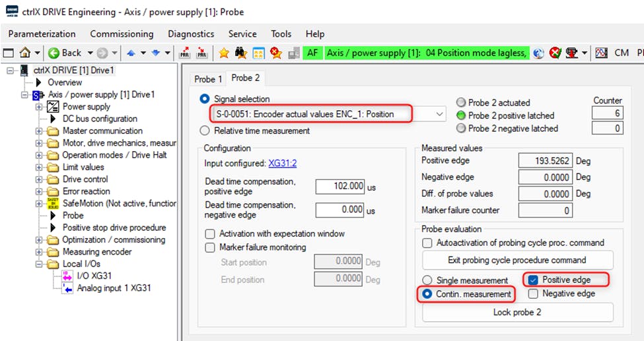
Task: Click the yellow star favorites icon
Action: (x=224, y=53)
